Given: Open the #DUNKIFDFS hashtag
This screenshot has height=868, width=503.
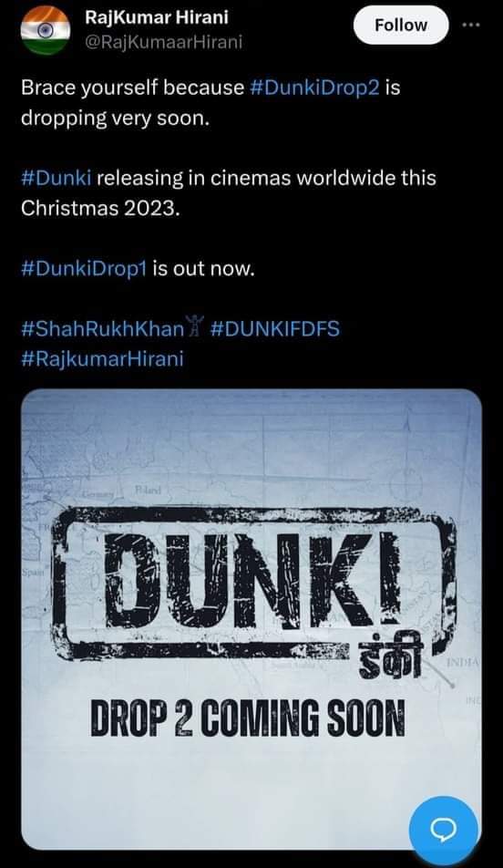Looking at the screenshot, I should 275,329.
